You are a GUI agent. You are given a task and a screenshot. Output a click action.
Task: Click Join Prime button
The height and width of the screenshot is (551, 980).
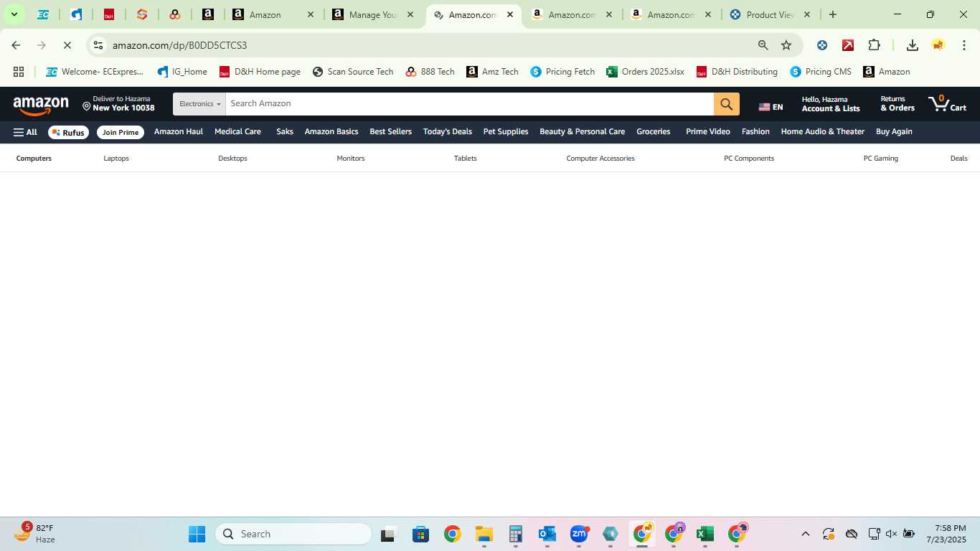[120, 132]
